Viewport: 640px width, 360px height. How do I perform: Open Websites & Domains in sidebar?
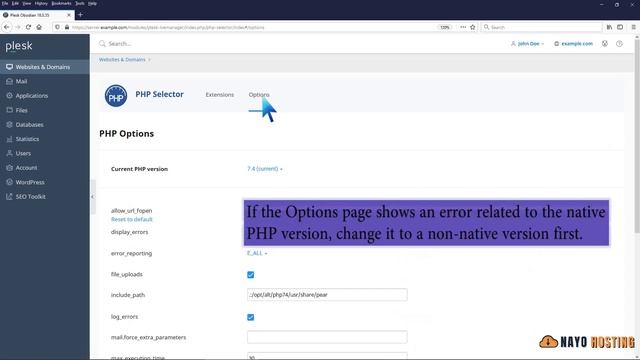[44, 67]
